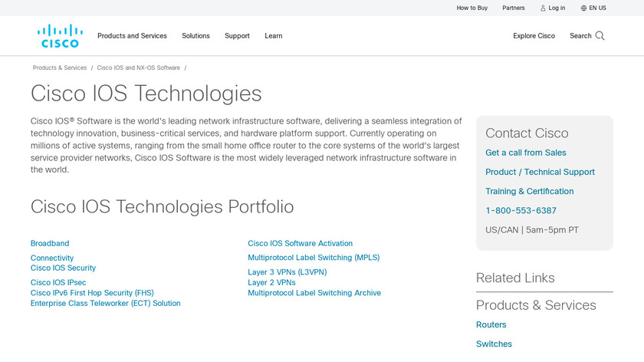The height and width of the screenshot is (362, 644).
Task: Open the Support menu
Action: pyautogui.click(x=237, y=36)
